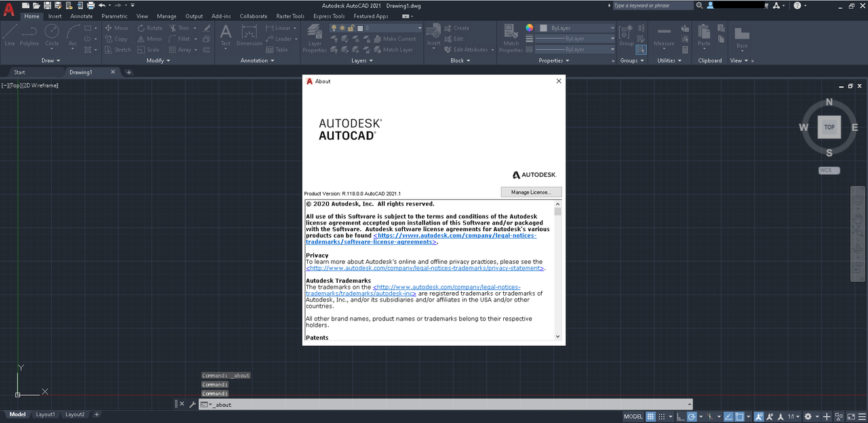Toggle drawing grid display in status bar
The image size is (868, 423).
(650, 416)
